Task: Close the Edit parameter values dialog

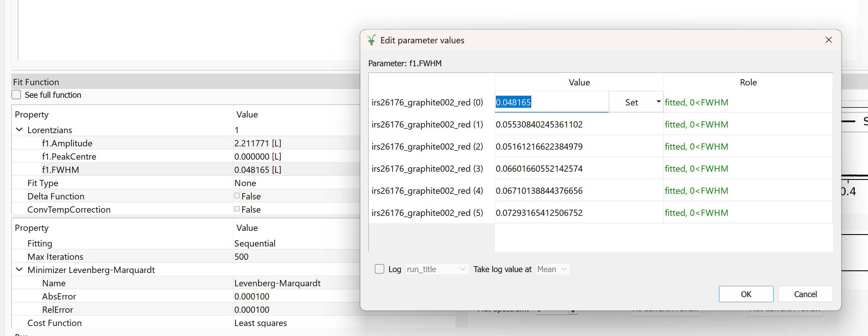Action: coord(829,40)
